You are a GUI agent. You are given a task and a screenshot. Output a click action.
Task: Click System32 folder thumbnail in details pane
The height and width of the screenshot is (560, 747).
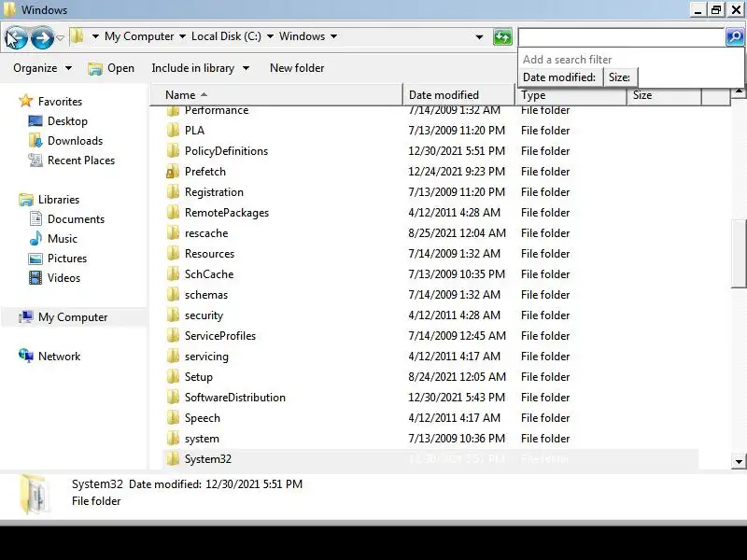click(35, 496)
